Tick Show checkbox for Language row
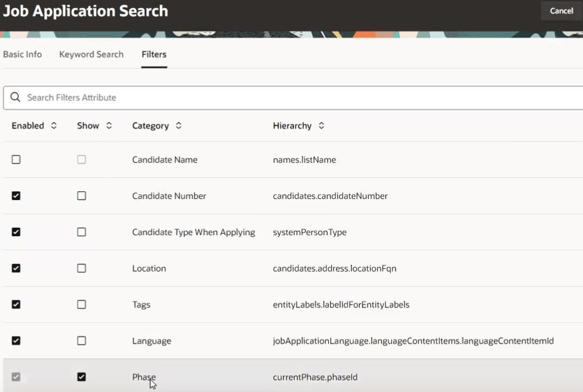The height and width of the screenshot is (392, 583). point(81,341)
